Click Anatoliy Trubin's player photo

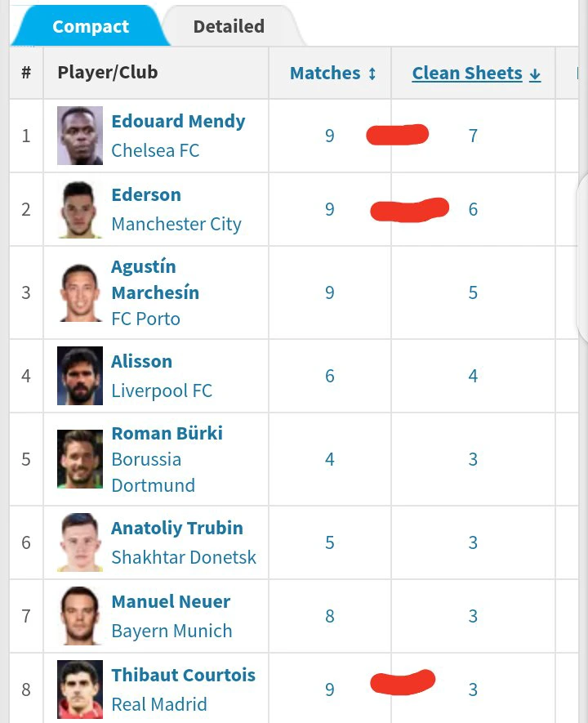click(80, 542)
